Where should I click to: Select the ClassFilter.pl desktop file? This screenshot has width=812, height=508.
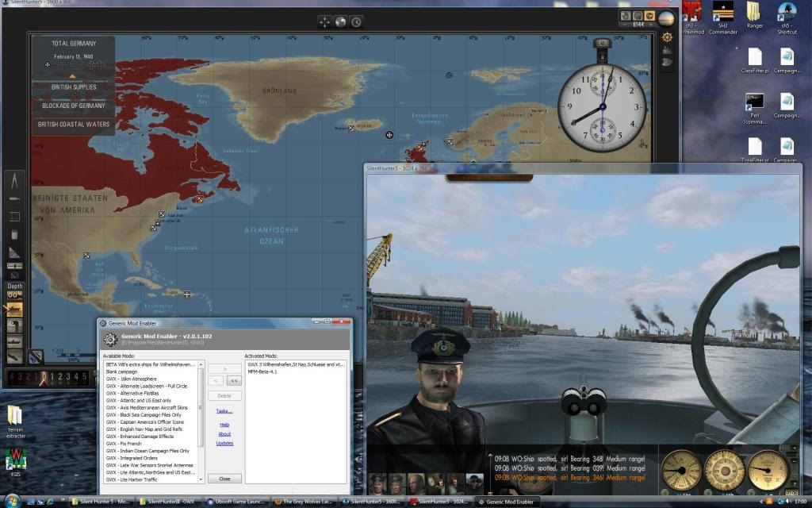[755, 60]
